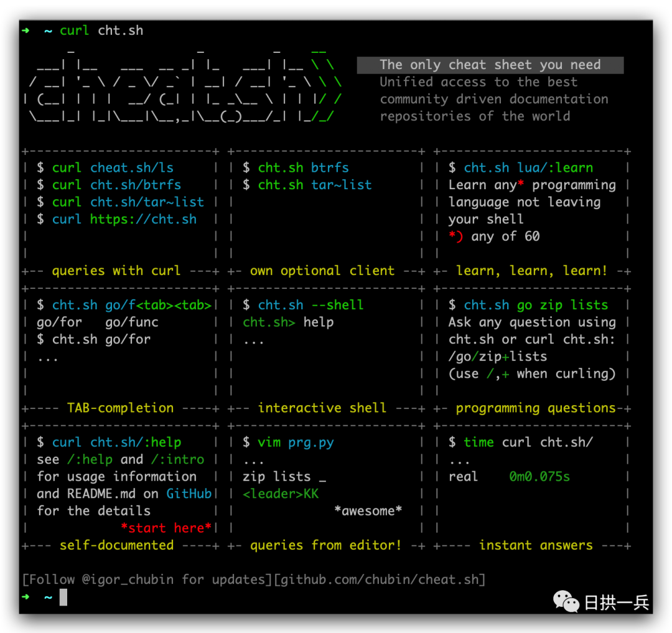Click 'Unified access to the best' line
This screenshot has height=633, width=672.
pos(478,82)
